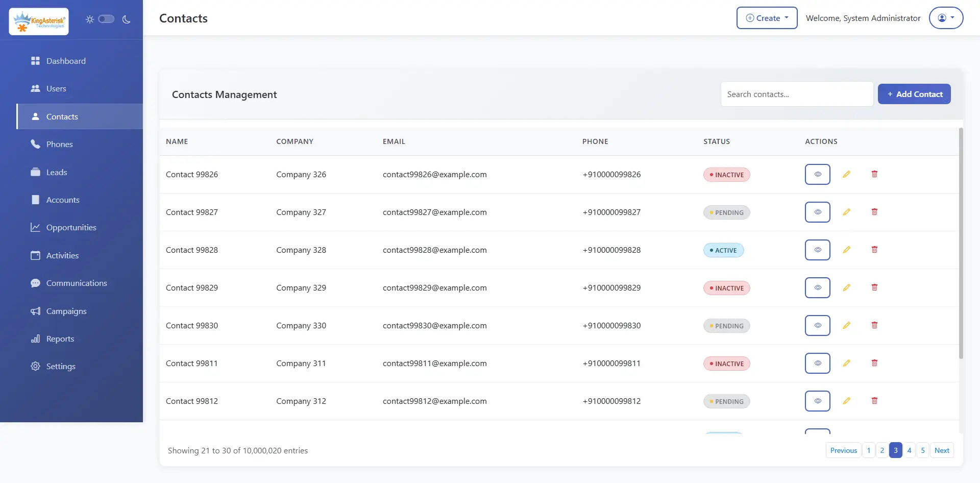The height and width of the screenshot is (483, 980).
Task: Delete Contact 99811 trash icon
Action: pyautogui.click(x=874, y=363)
